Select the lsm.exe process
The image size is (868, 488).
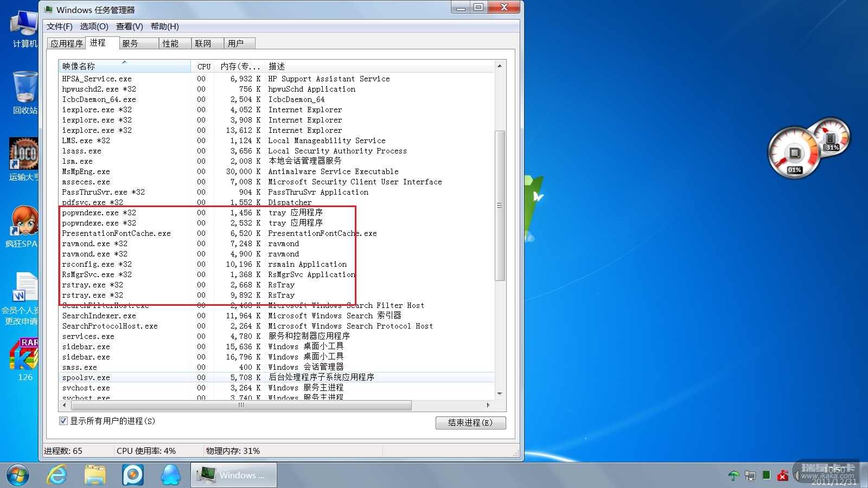[x=277, y=161]
